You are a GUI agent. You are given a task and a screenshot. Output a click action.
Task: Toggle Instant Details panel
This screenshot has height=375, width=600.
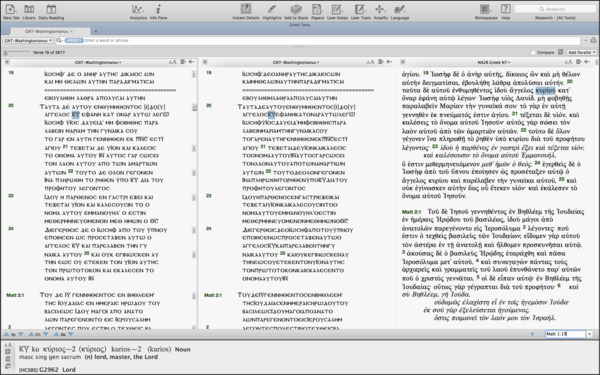click(x=246, y=11)
